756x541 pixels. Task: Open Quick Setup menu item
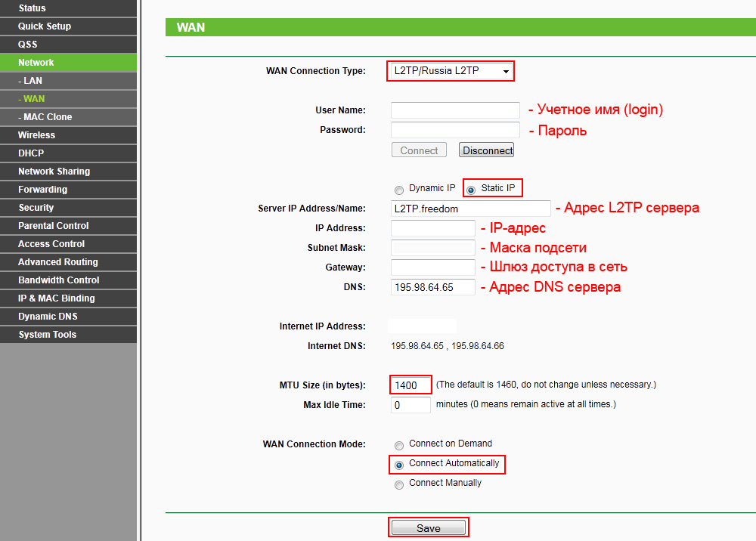click(x=69, y=26)
